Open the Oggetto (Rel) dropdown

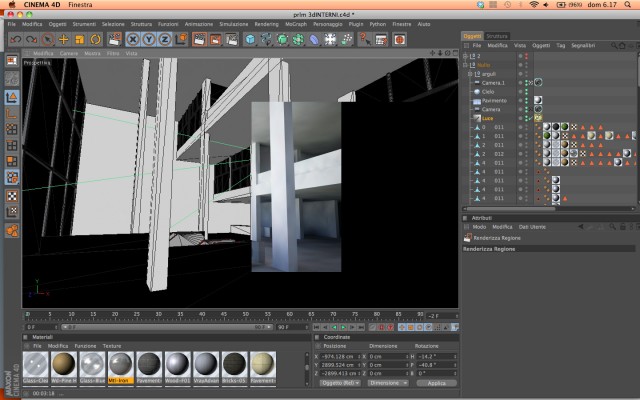(x=340, y=383)
